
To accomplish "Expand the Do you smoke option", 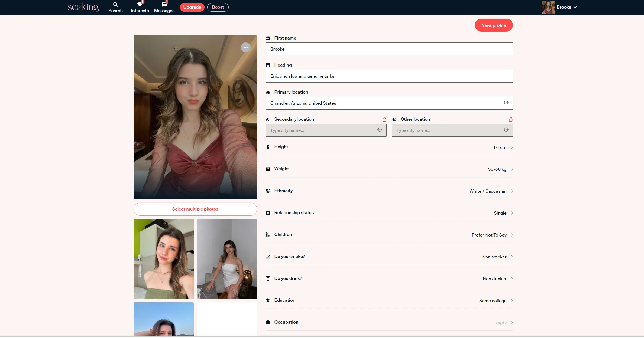I will [x=512, y=257].
